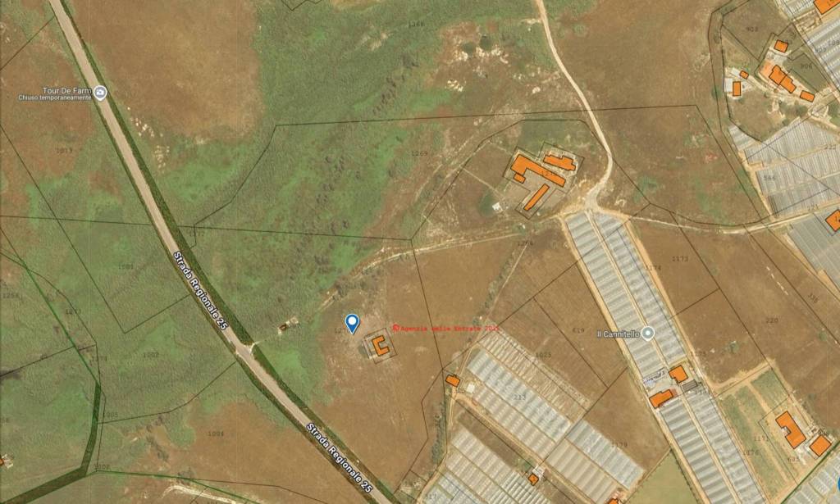The height and width of the screenshot is (504, 840).
Task: Open the Il Cannitello place label
Action: 619,334
